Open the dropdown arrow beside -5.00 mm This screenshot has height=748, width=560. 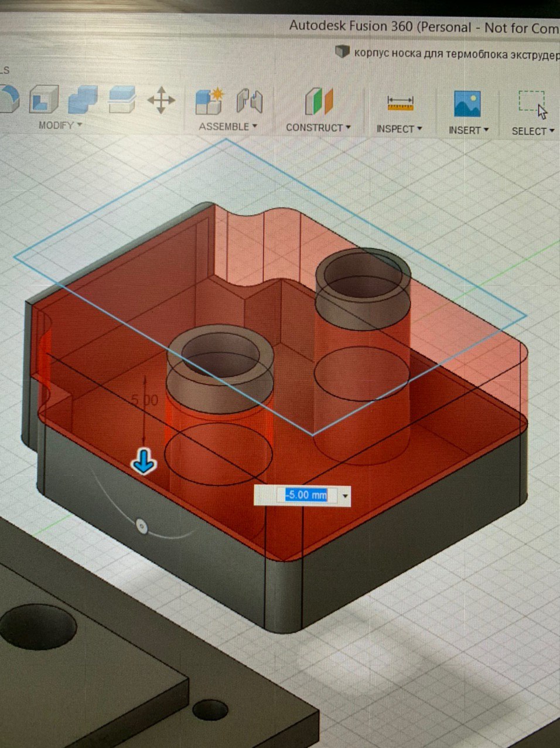pyautogui.click(x=345, y=496)
